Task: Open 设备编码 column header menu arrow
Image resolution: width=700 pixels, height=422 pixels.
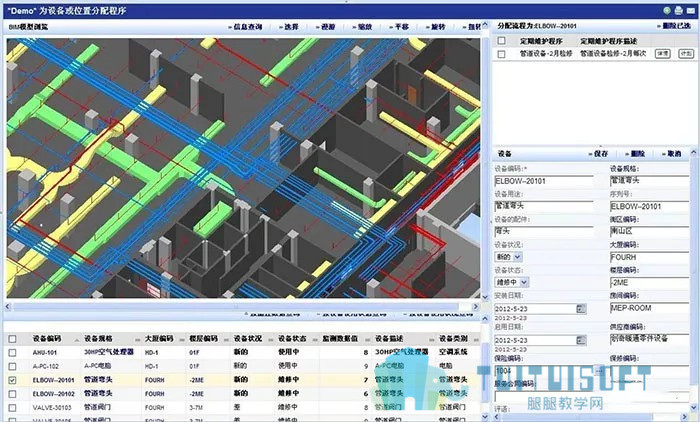Action: coord(77,340)
